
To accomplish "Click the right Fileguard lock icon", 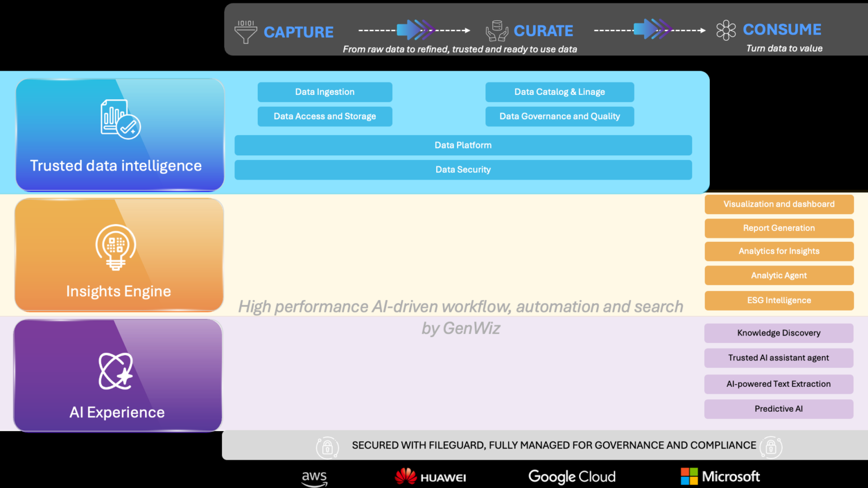I will [771, 447].
